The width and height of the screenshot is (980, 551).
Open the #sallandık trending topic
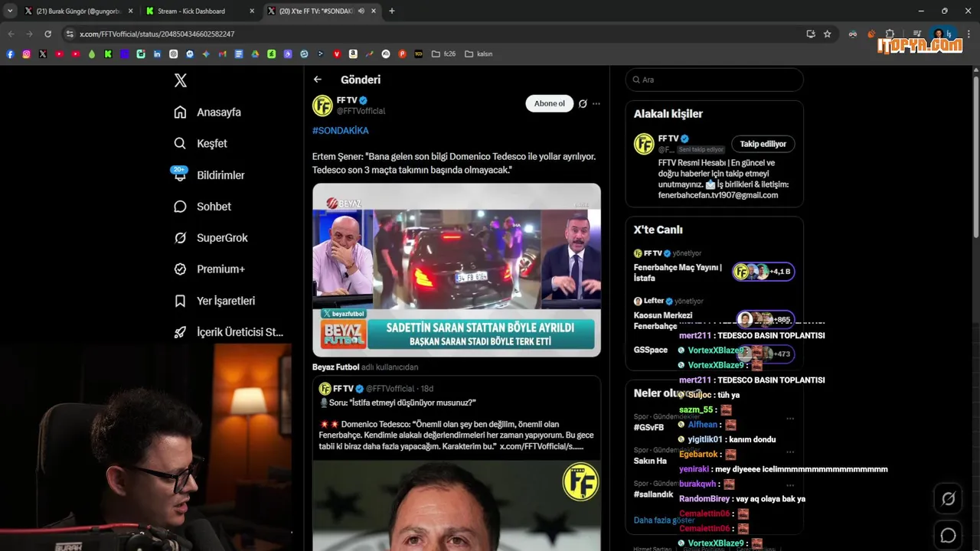tap(653, 494)
